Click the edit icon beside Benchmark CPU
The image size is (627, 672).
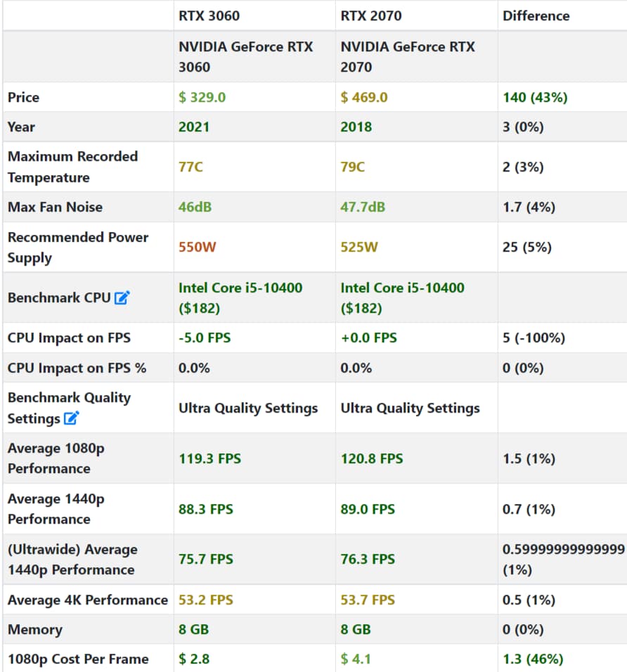[x=122, y=298]
